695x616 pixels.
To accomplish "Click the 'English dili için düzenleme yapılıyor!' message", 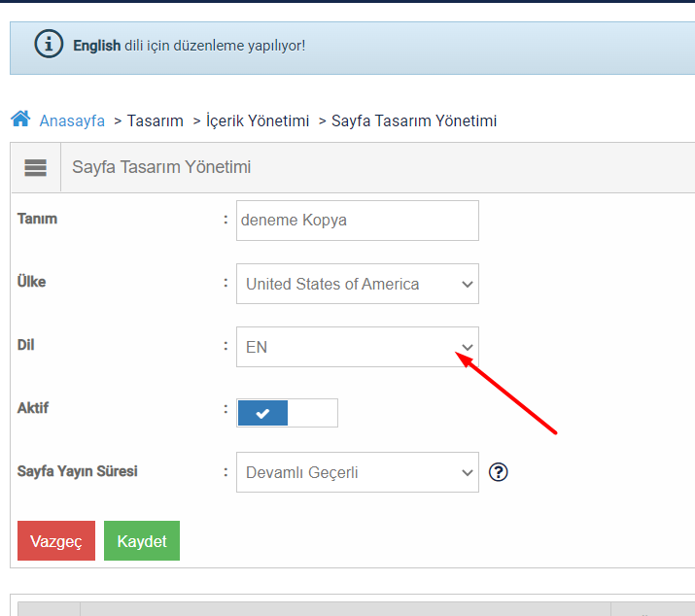I will coord(190,46).
